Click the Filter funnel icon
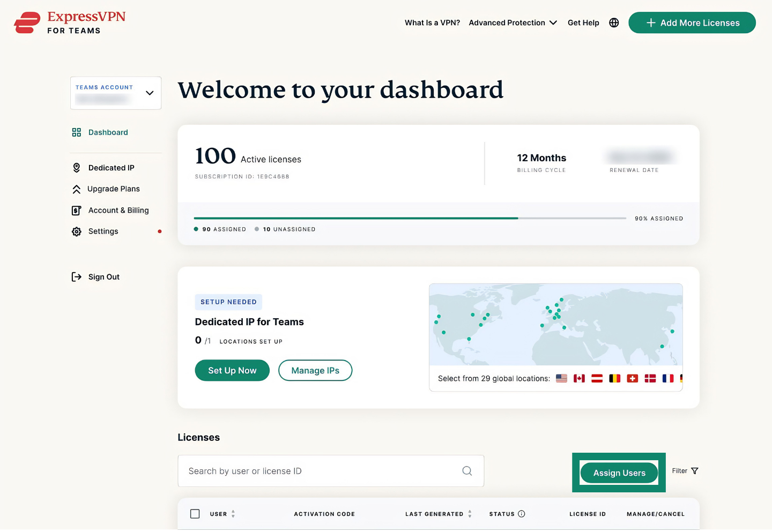 (695, 471)
